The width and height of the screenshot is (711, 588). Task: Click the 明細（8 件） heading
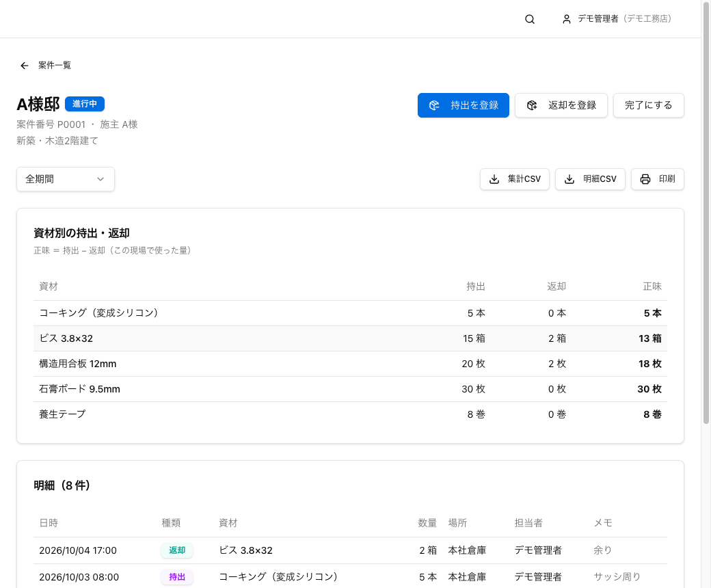[62, 486]
